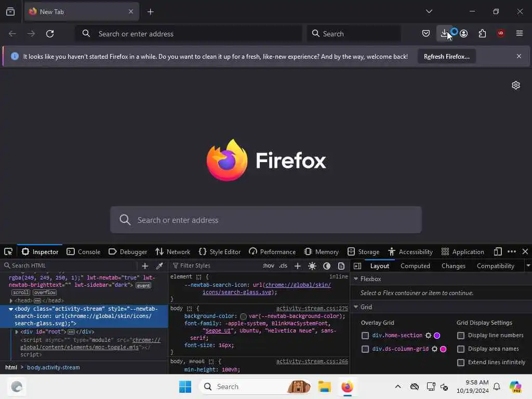This screenshot has height=399, width=532.
Task: Collapse the Grid section
Action: tap(356, 307)
